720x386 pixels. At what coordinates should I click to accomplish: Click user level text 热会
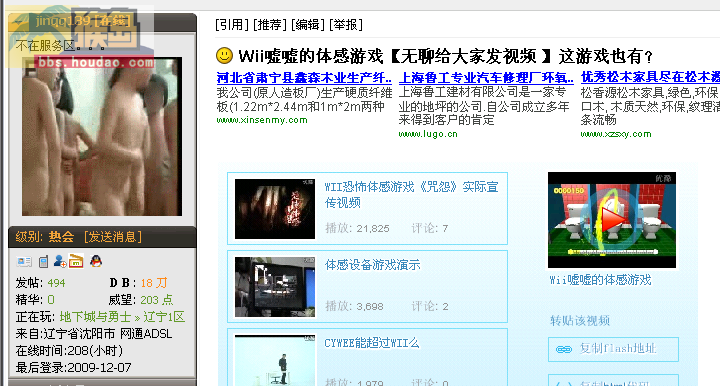[62, 237]
